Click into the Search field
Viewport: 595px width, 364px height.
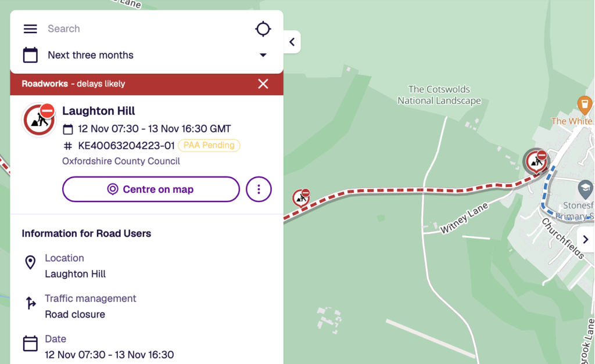pyautogui.click(x=145, y=29)
